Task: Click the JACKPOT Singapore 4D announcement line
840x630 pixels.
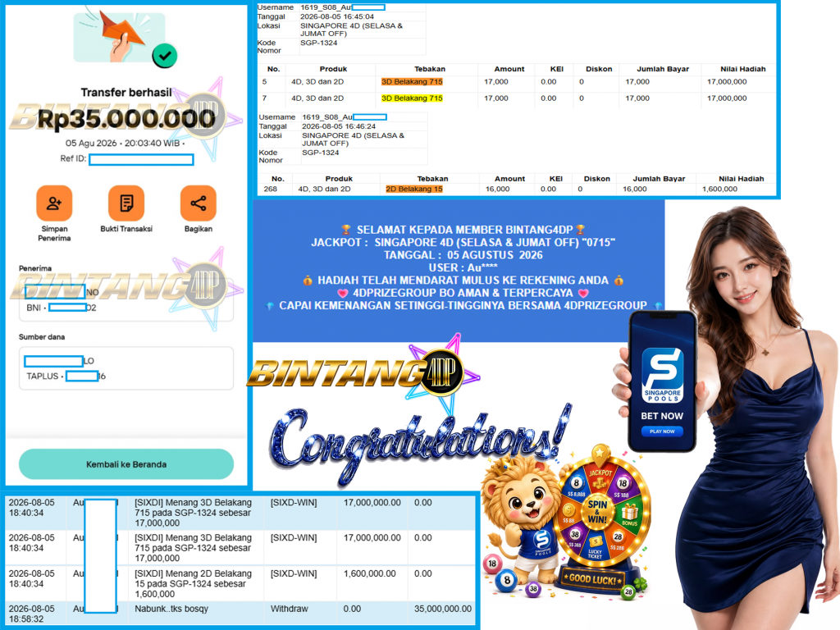Action: click(x=463, y=242)
